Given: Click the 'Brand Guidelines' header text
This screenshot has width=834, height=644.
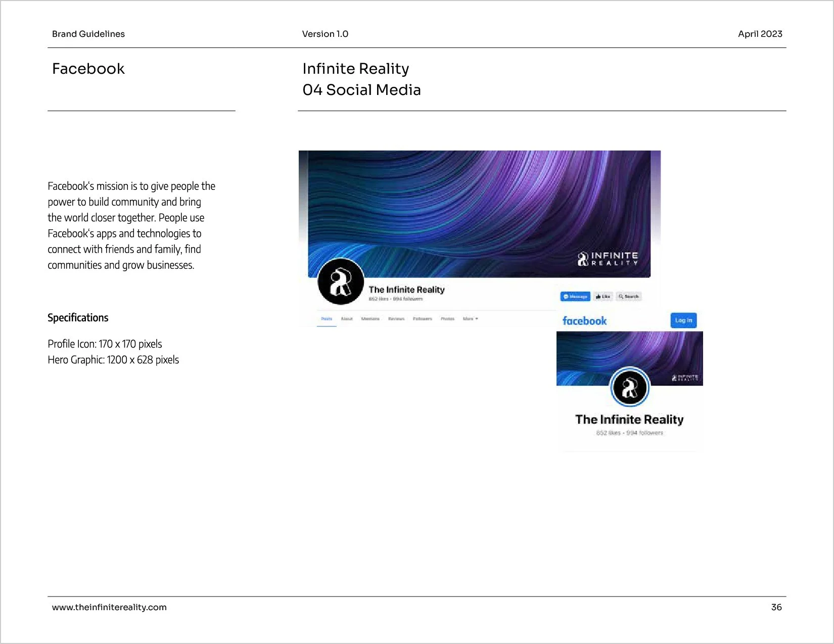Looking at the screenshot, I should 88,34.
